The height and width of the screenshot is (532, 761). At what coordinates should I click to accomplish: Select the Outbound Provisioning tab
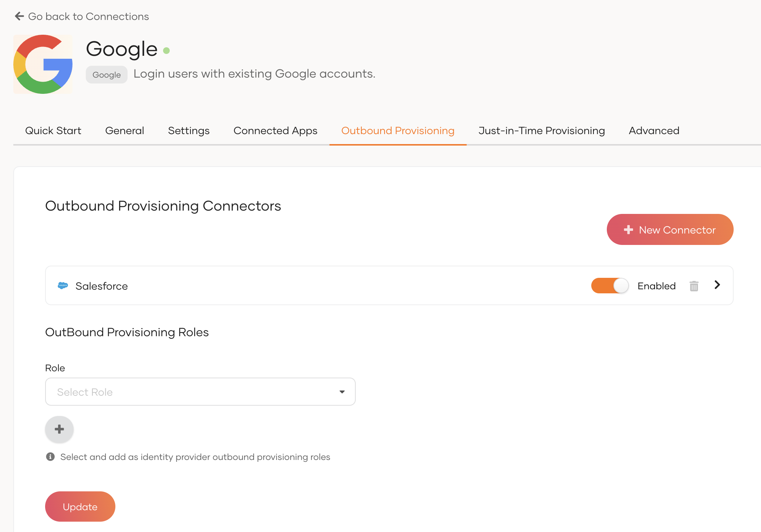(x=398, y=131)
